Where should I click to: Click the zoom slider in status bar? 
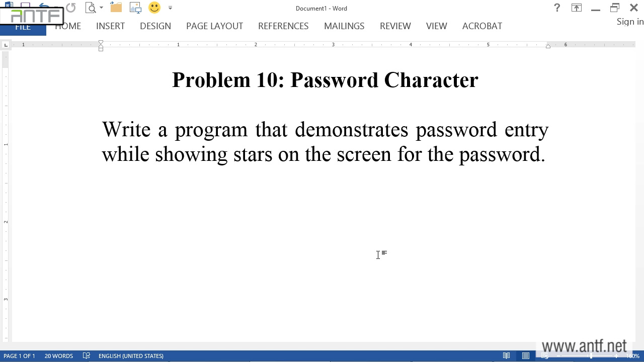[591, 356]
